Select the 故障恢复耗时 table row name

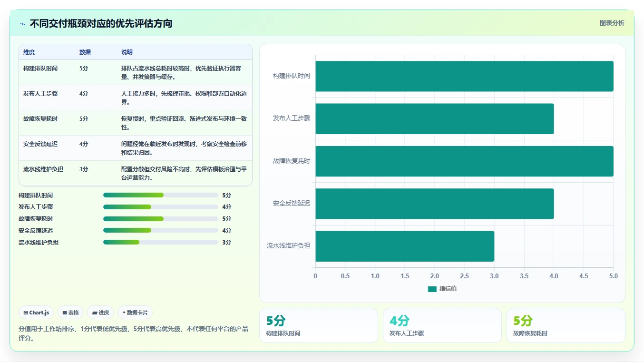[40, 119]
